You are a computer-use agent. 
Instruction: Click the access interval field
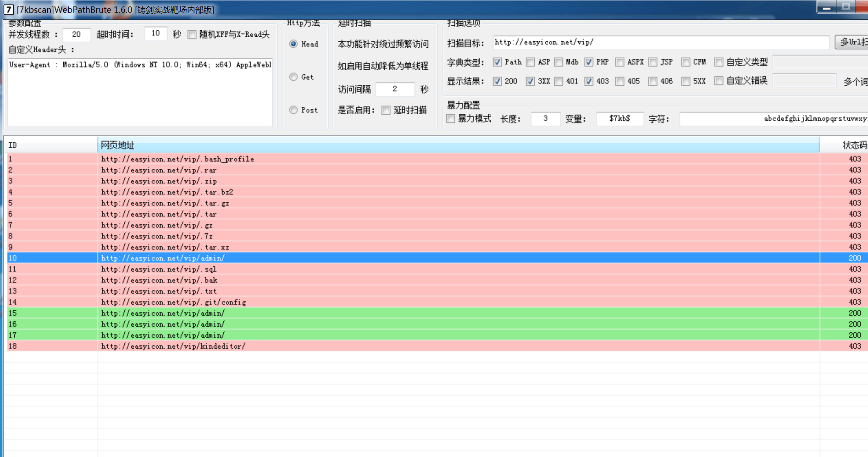395,89
